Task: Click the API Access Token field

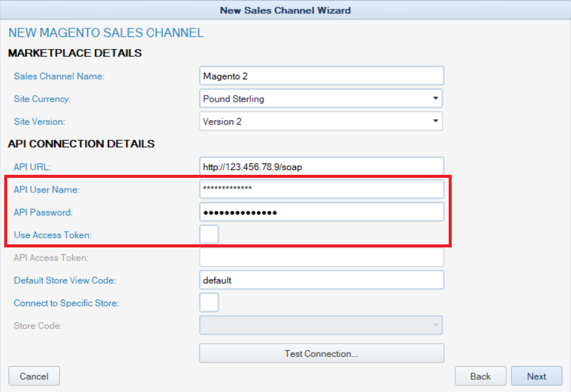Action: coord(321,258)
